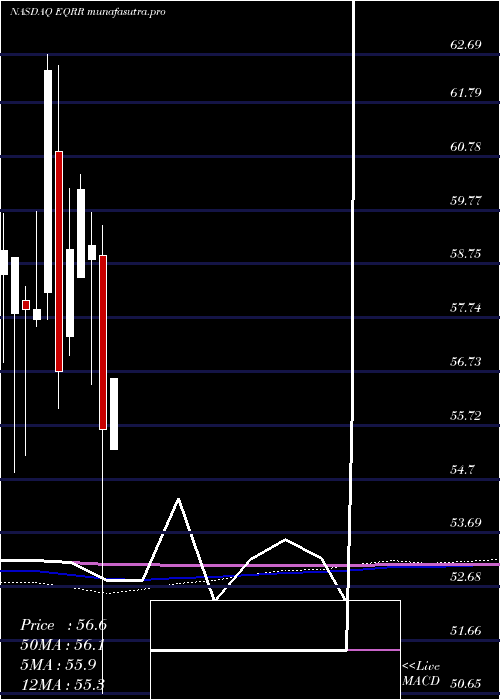Click the 58.75 price axis label
This screenshot has width=500, height=700.
click(x=466, y=254)
